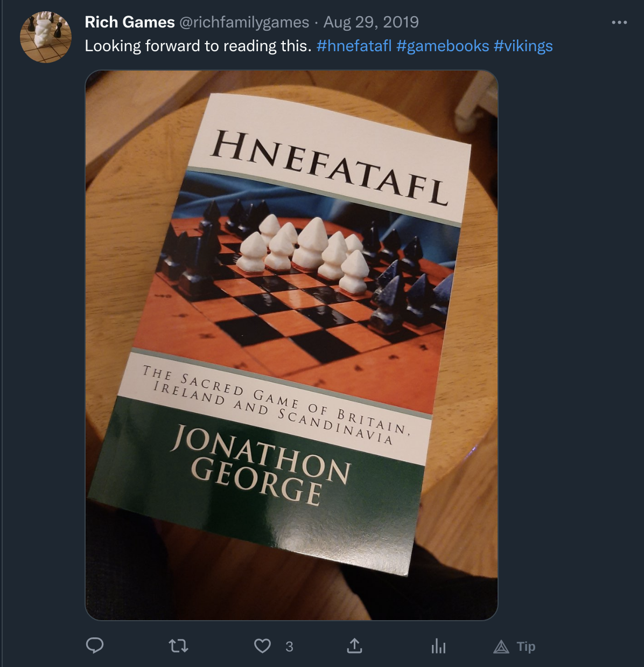
Task: Click the tweet text 'Looking forward to reading this'
Action: point(198,46)
